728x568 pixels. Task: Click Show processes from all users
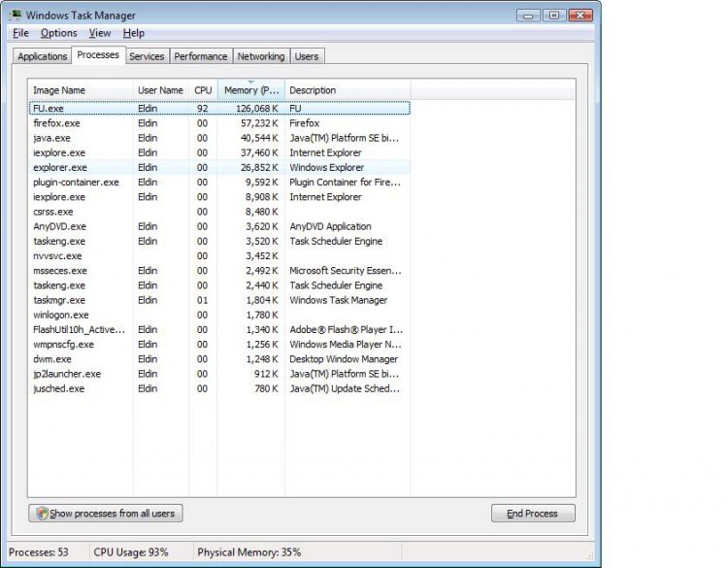pos(106,514)
